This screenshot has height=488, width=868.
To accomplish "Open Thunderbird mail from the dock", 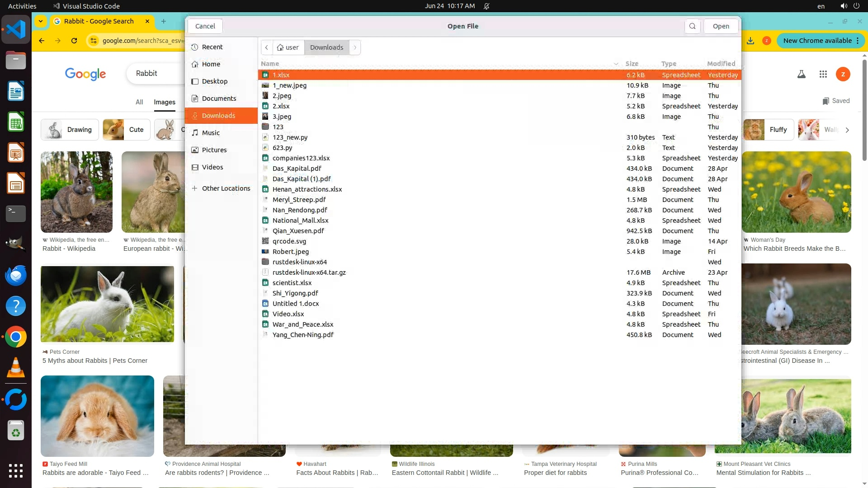I will pos(16,275).
